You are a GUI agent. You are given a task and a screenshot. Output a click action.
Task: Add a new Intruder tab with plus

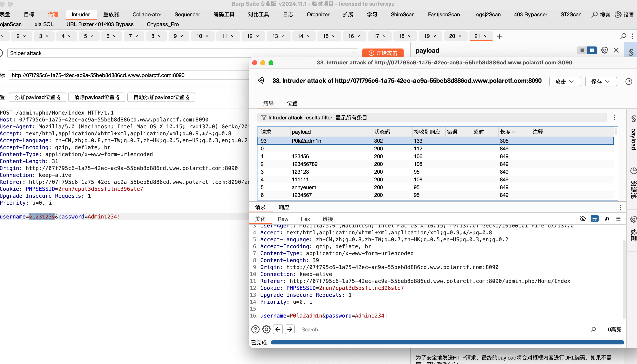tap(499, 36)
